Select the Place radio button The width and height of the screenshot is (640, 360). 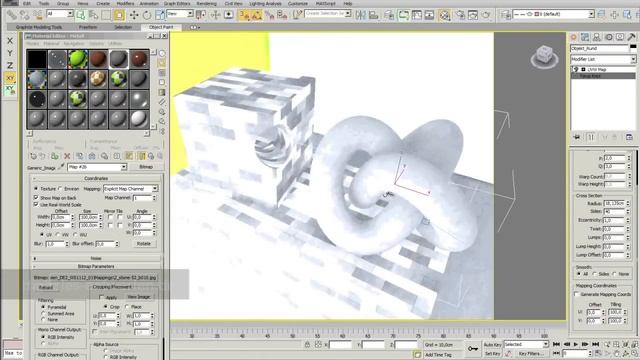tap(127, 307)
